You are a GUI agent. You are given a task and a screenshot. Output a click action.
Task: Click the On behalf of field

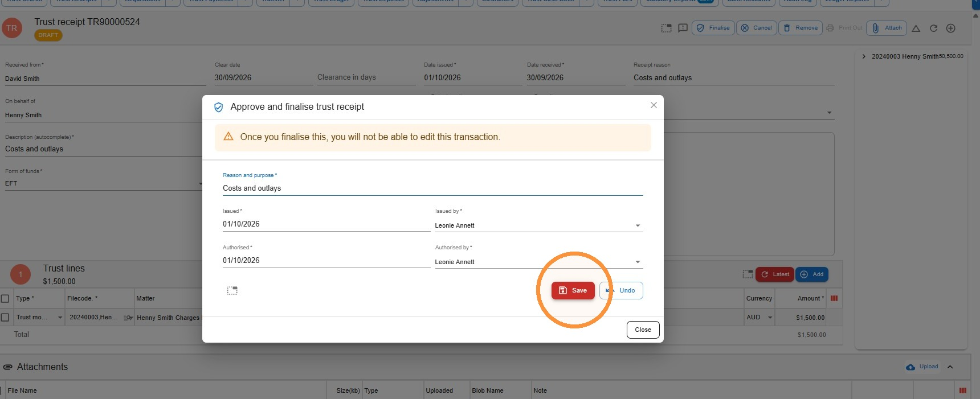click(x=104, y=115)
